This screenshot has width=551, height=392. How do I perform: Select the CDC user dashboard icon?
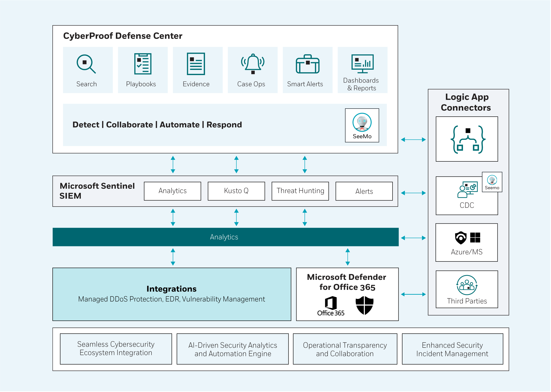pos(467,190)
